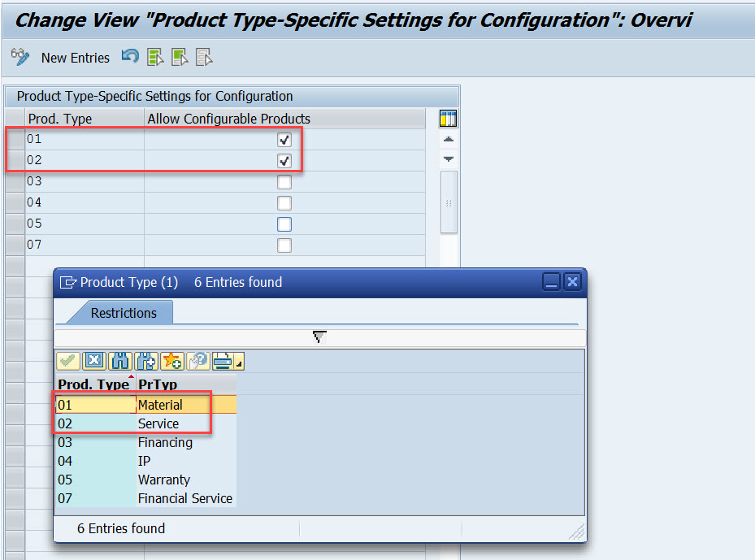Create a record with New Entries
755x560 pixels.
point(75,57)
